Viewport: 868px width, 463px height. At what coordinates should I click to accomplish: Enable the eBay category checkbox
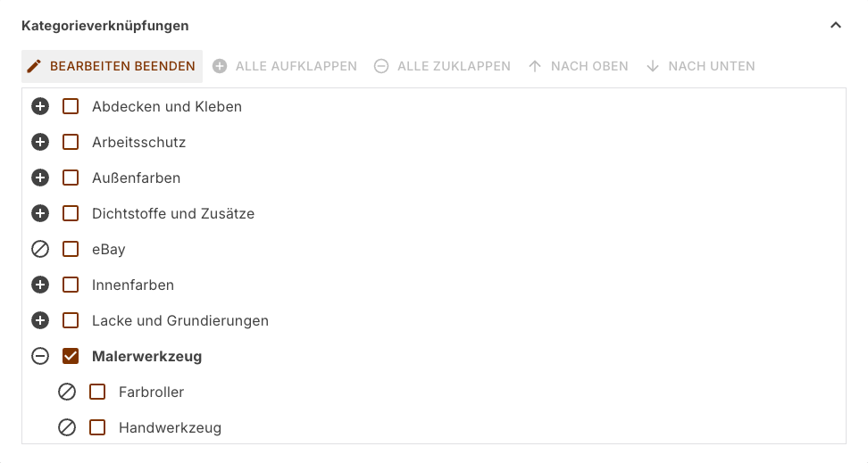click(x=71, y=250)
